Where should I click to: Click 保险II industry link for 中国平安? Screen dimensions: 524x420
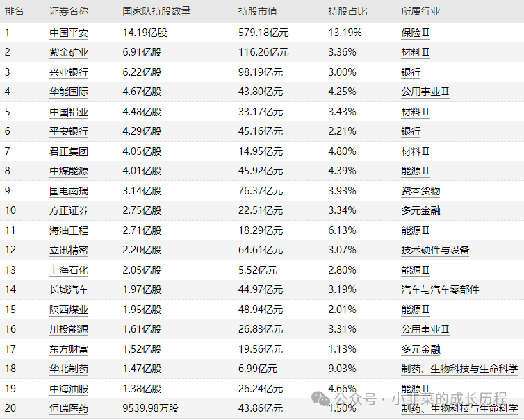click(x=416, y=33)
